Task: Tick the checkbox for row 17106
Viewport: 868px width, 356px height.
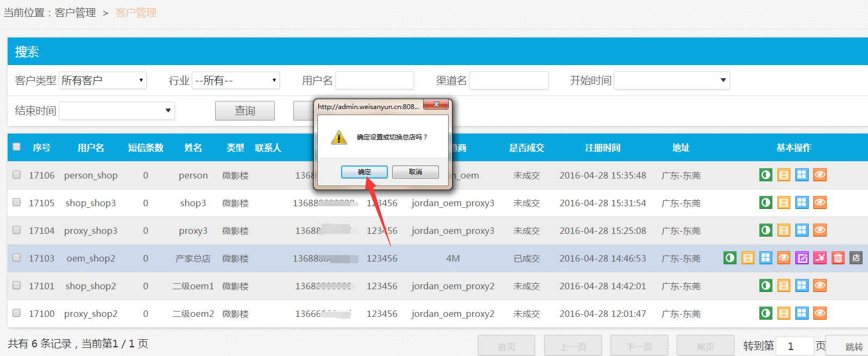Action: [17, 175]
